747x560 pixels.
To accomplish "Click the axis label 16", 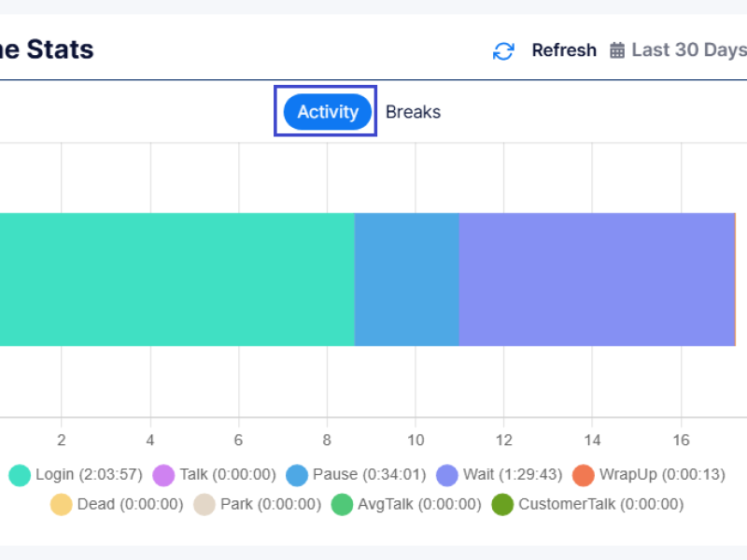I will pos(681,440).
